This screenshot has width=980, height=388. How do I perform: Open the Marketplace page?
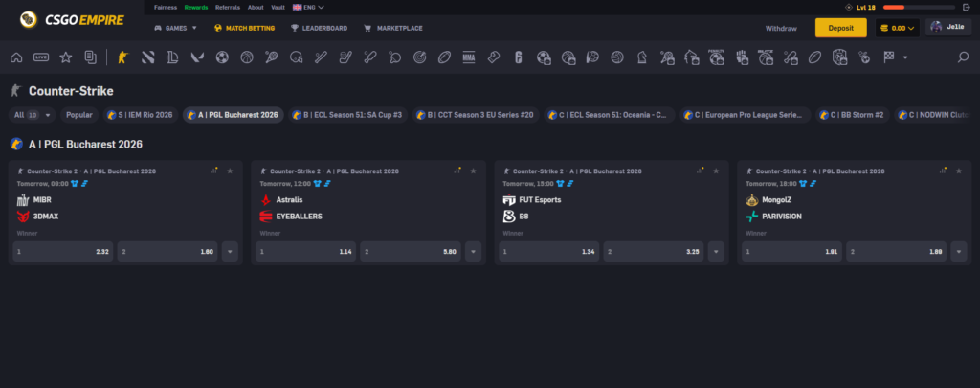pos(393,28)
